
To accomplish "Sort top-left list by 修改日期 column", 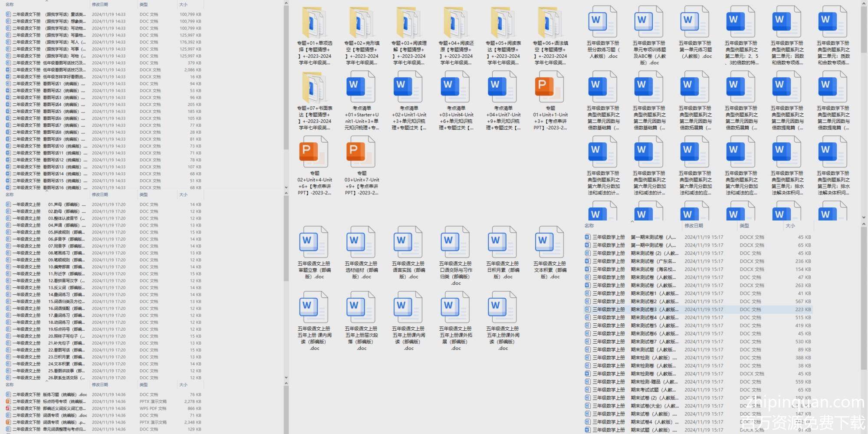I will point(100,4).
